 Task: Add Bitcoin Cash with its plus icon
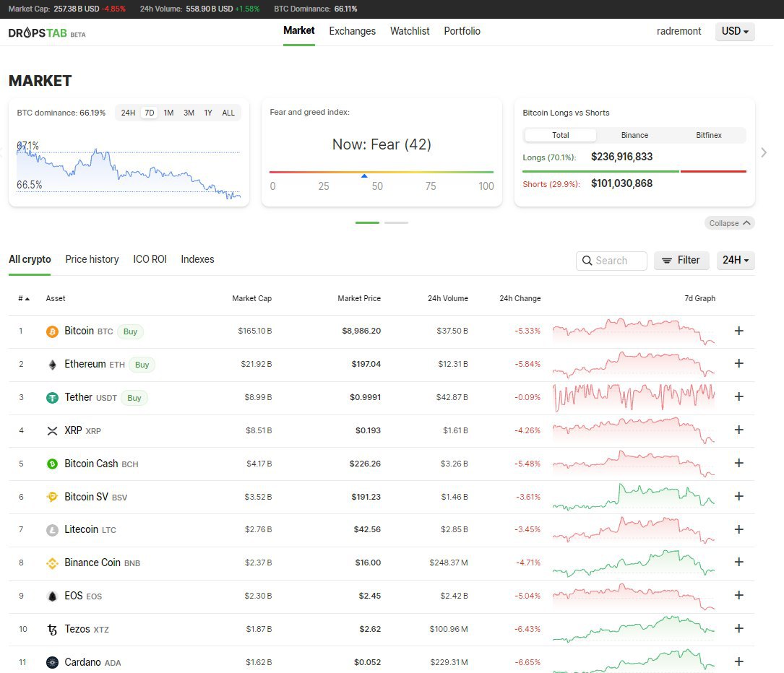tap(738, 463)
